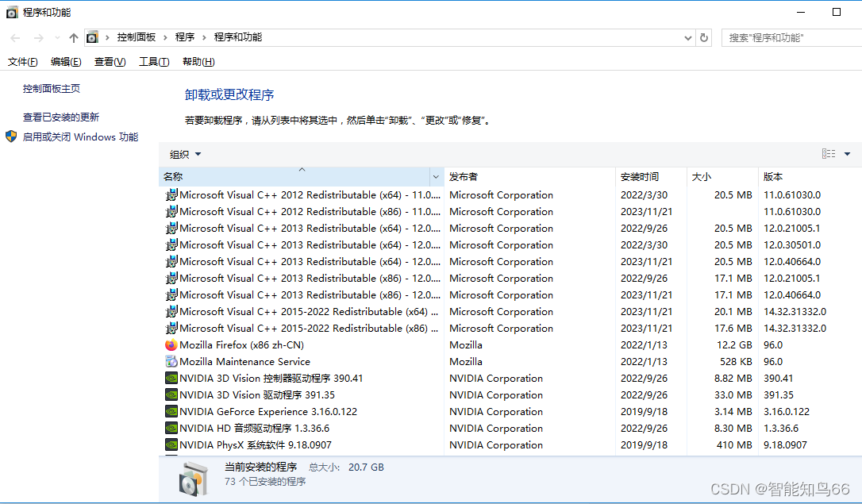Click 528 KB size value
862x504 pixels.
(736, 362)
